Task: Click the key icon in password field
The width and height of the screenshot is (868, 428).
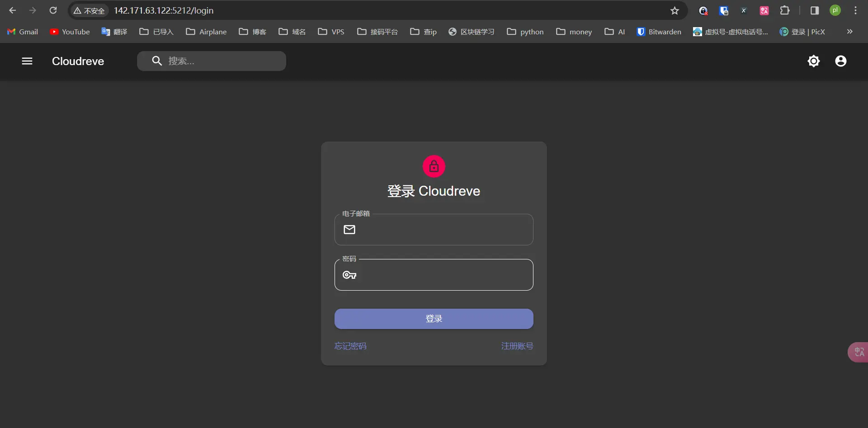Action: (x=349, y=275)
